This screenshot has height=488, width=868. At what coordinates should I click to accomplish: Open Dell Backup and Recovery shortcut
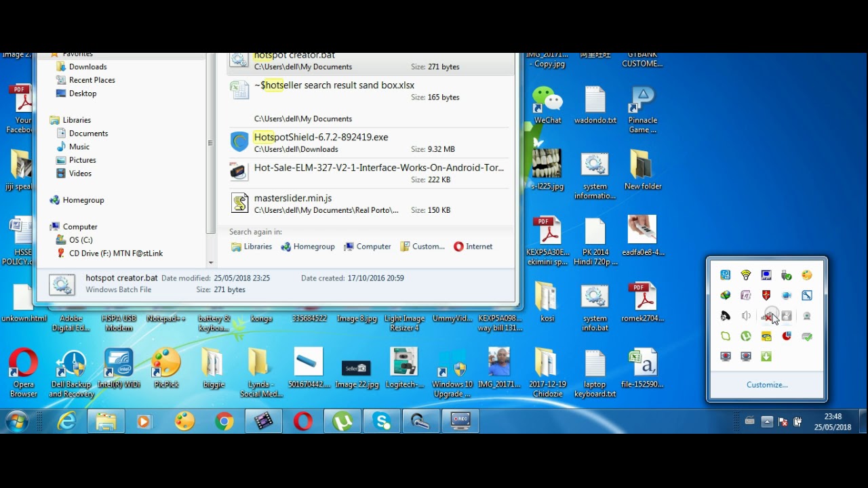(x=72, y=373)
